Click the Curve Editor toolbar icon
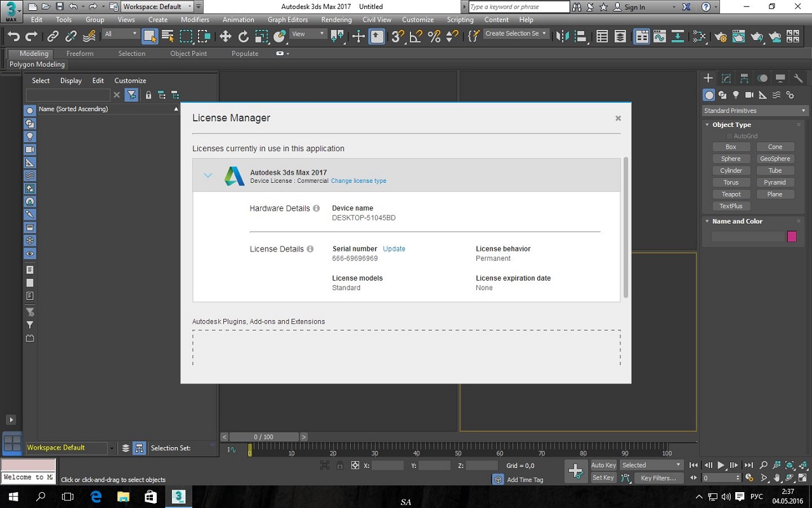This screenshot has height=508, width=812. [x=659, y=37]
